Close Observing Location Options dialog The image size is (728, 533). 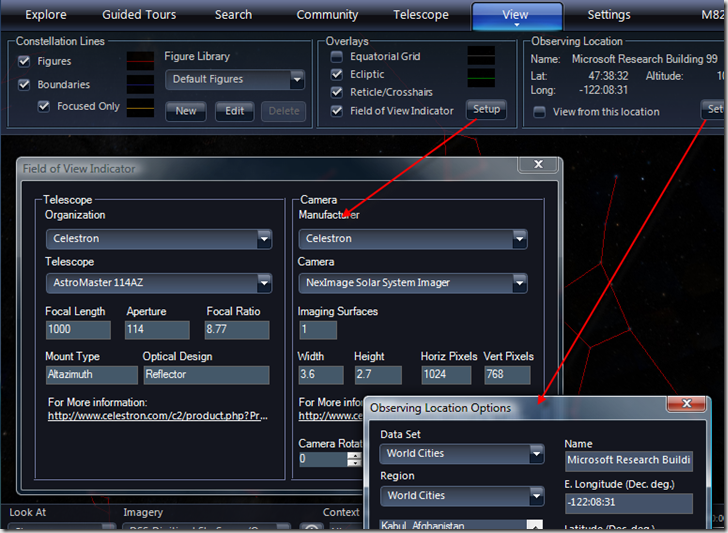(686, 403)
